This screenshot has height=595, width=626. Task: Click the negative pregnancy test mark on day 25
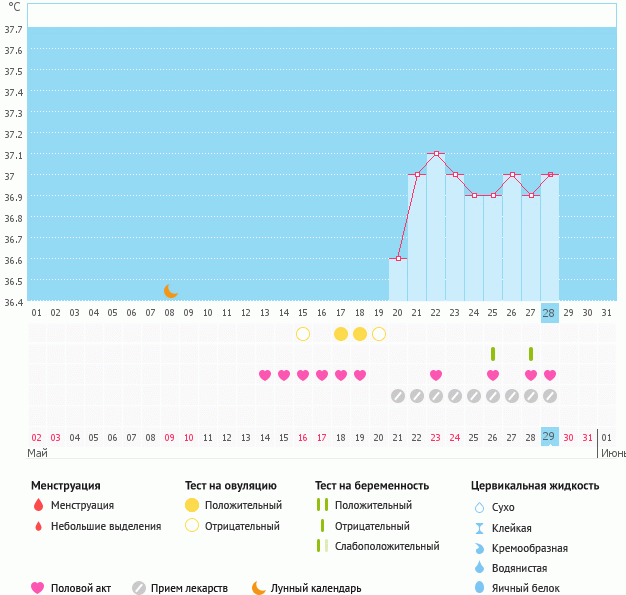click(493, 354)
